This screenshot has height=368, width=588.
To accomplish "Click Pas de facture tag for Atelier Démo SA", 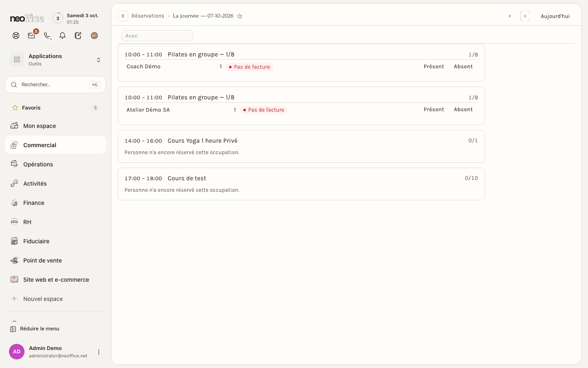I will point(264,110).
